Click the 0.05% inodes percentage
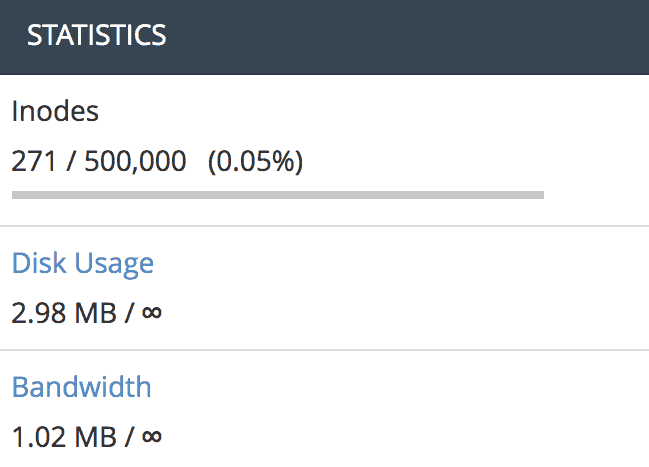The width and height of the screenshot is (649, 467). pyautogui.click(x=255, y=161)
